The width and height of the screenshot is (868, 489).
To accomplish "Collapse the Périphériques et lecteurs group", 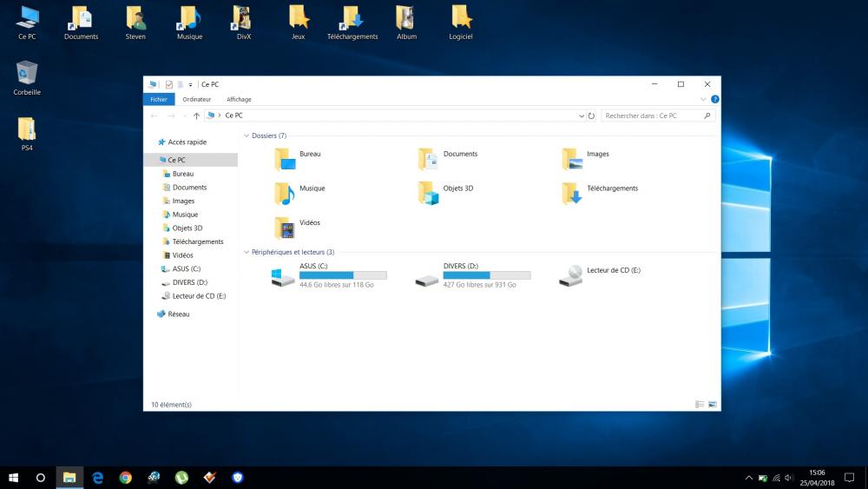I will [247, 252].
